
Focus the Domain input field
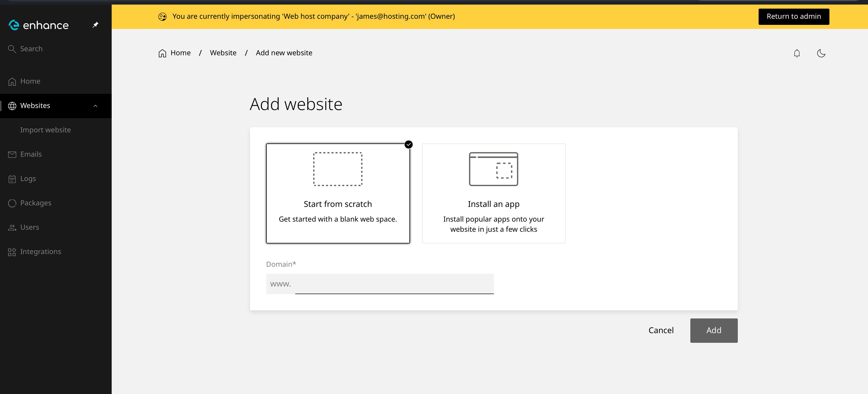[x=394, y=284]
